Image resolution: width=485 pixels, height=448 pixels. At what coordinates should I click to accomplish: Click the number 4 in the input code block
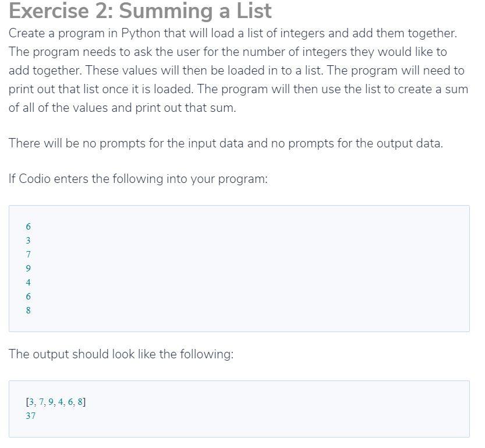(28, 282)
